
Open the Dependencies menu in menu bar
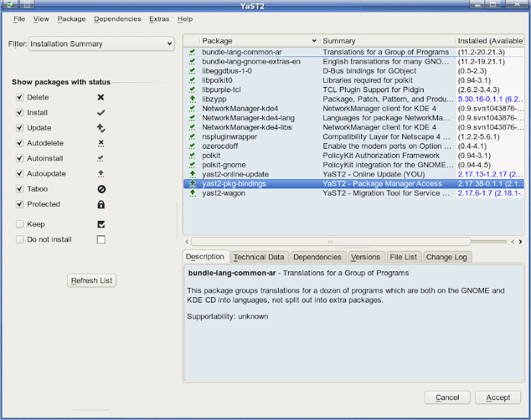(x=117, y=19)
